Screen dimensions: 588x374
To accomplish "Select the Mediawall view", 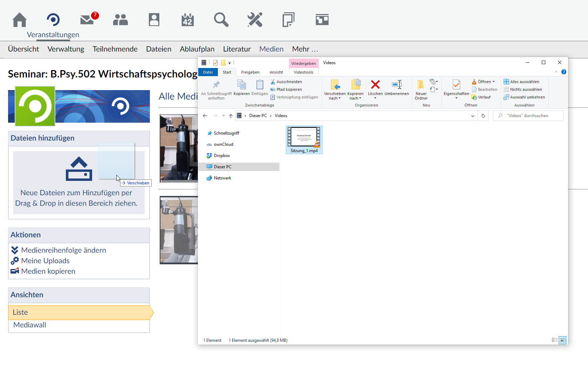I will [30, 325].
